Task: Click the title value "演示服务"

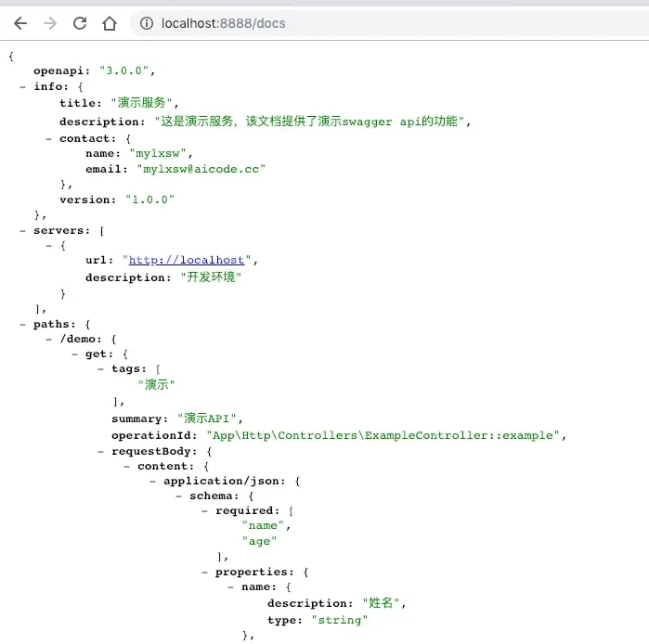Action: click(141, 103)
